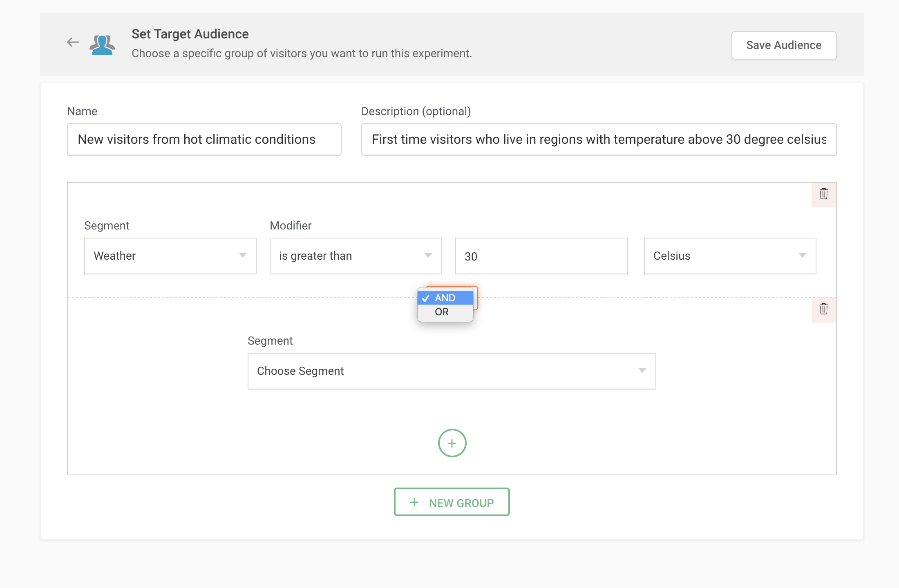Click the Description input field

point(598,140)
